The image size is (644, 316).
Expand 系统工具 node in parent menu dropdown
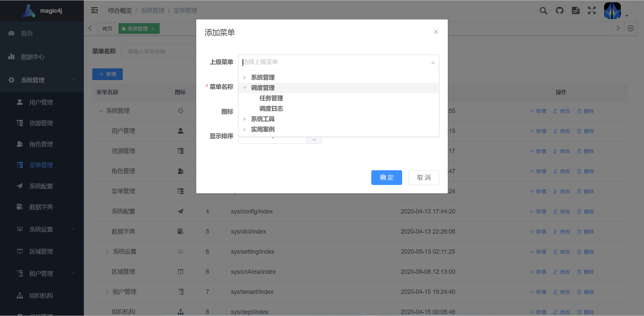pos(245,119)
